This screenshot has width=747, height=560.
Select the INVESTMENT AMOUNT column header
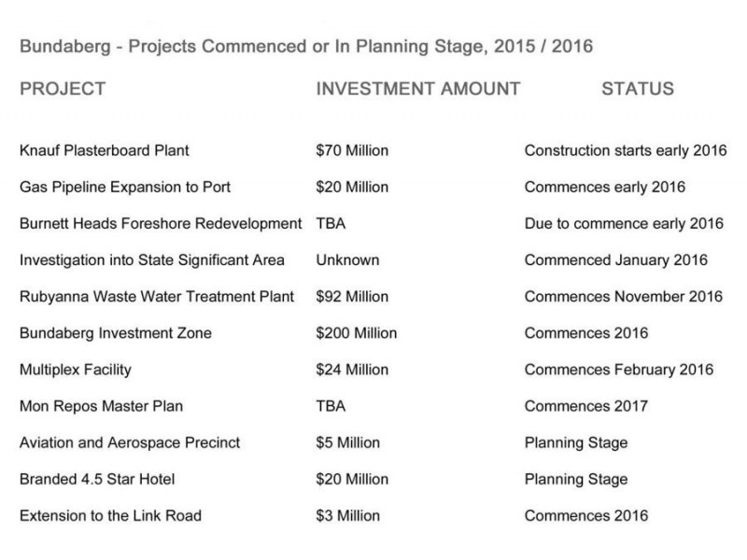pos(417,90)
